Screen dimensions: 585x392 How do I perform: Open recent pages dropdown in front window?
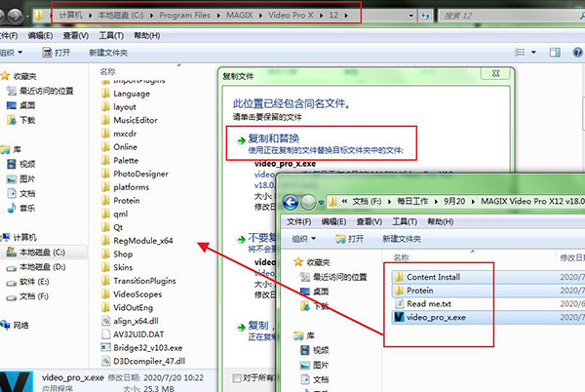[321, 203]
